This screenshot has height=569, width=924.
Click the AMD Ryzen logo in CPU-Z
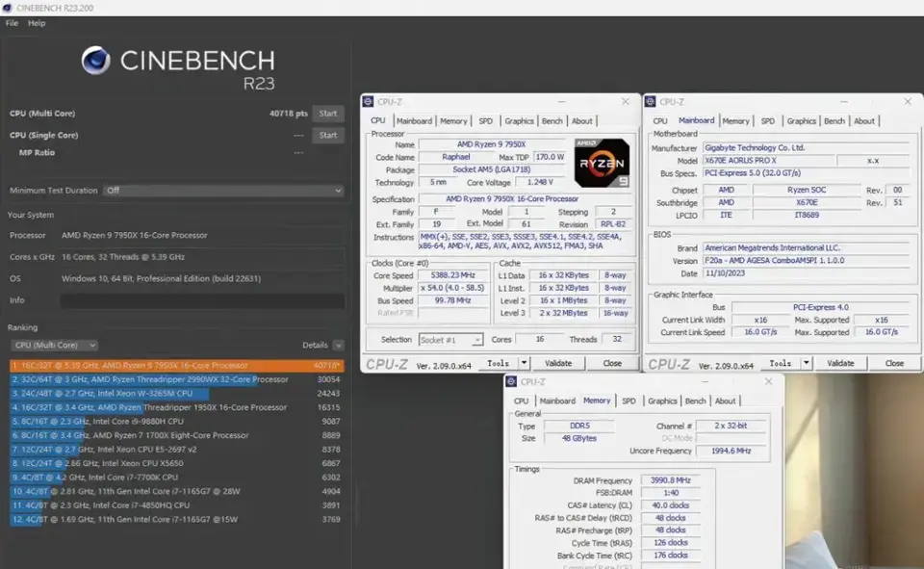point(602,163)
